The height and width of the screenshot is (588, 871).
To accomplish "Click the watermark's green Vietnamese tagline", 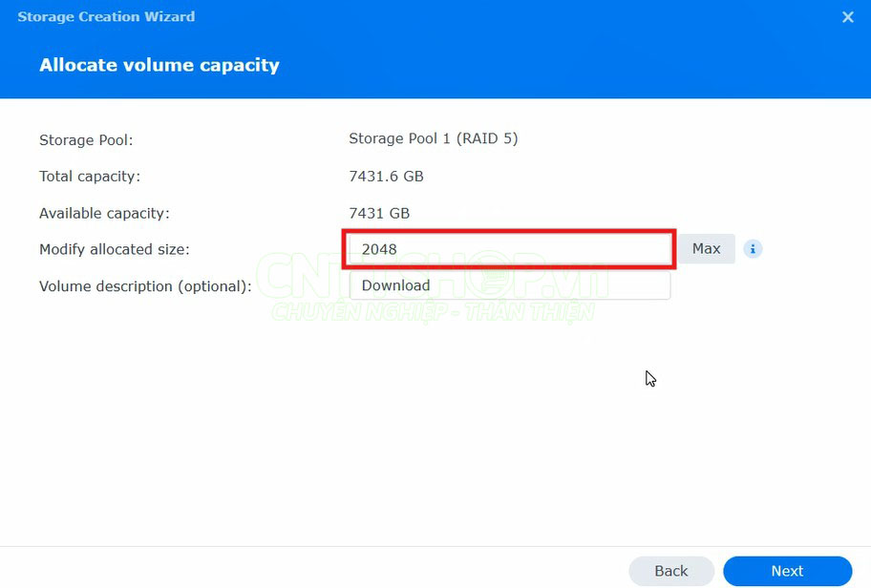I will point(432,312).
